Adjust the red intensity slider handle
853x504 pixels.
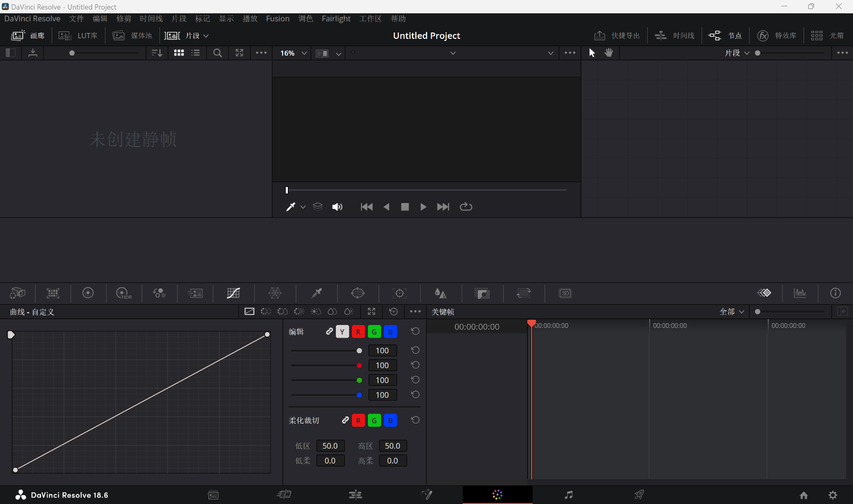(x=359, y=365)
